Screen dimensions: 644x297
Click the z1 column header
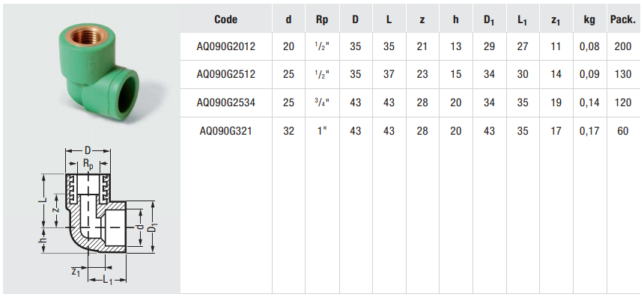point(556,20)
